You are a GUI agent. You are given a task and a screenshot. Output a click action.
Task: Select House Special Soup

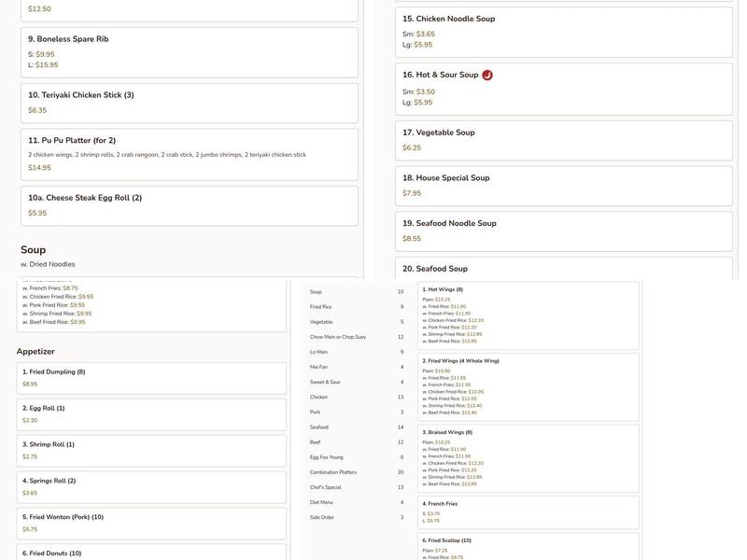coord(563,185)
